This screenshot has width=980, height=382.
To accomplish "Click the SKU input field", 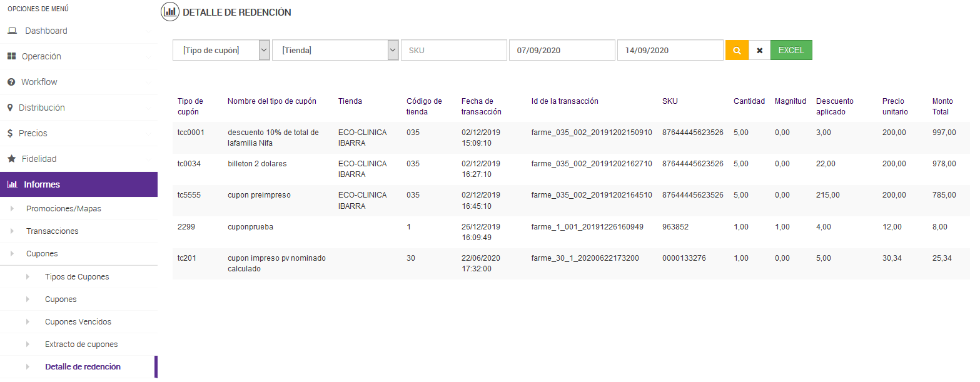I will 453,50.
